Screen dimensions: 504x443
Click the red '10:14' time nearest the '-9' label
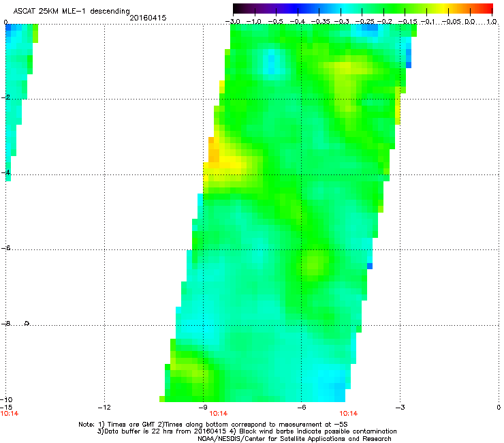(x=218, y=414)
